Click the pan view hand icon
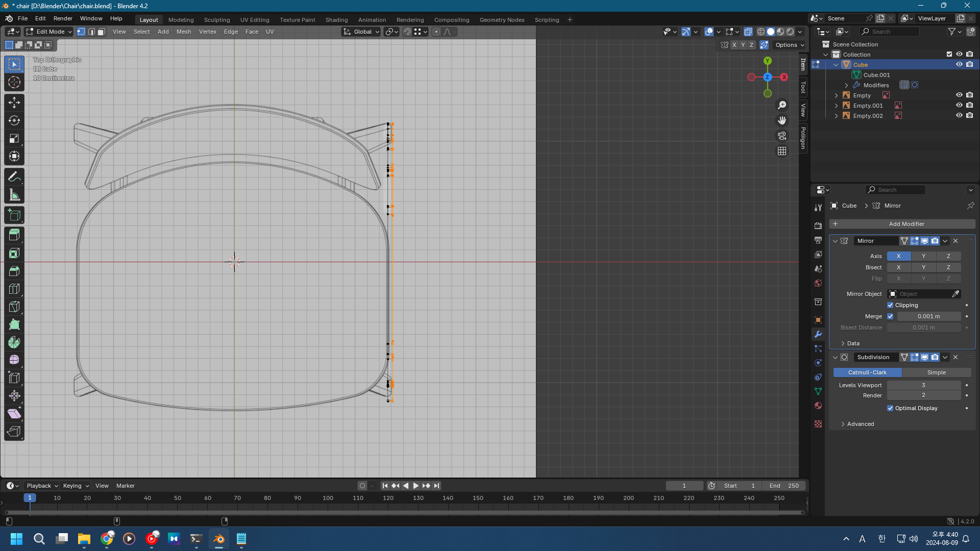 (782, 120)
